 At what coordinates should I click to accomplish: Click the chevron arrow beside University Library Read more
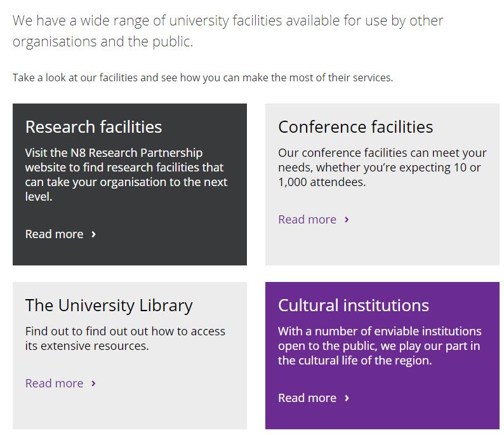(94, 384)
